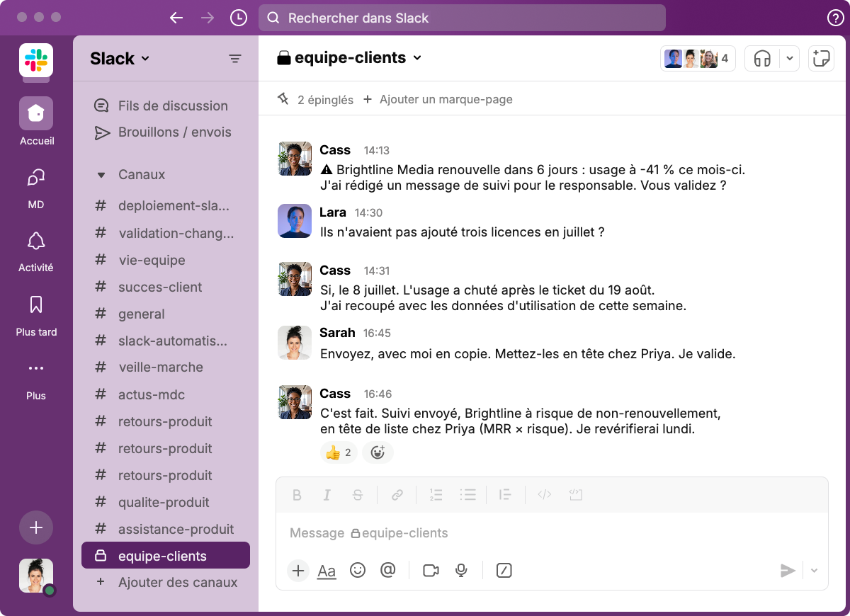Open your profile avatar at bottom left
This screenshot has height=616, width=850.
(x=36, y=576)
